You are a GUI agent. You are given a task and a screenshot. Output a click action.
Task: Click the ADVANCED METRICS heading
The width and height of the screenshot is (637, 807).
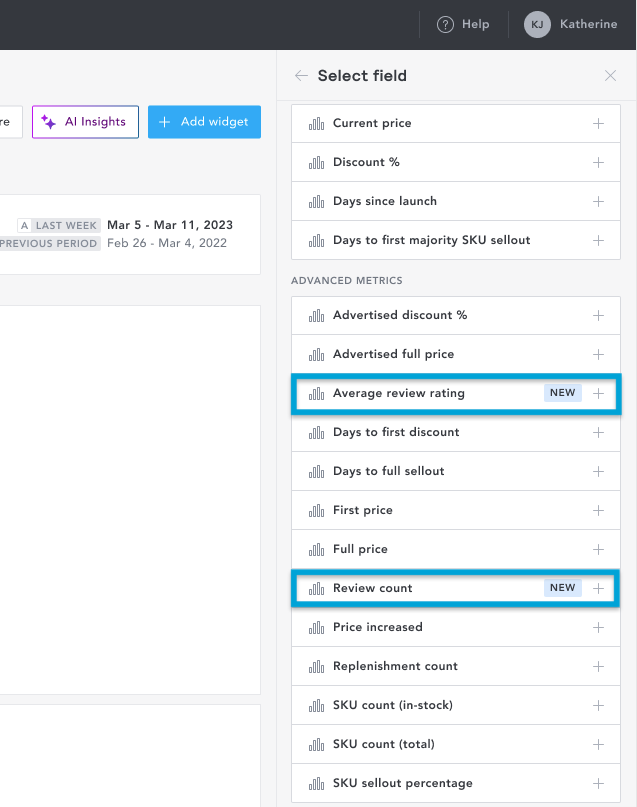pyautogui.click(x=347, y=280)
